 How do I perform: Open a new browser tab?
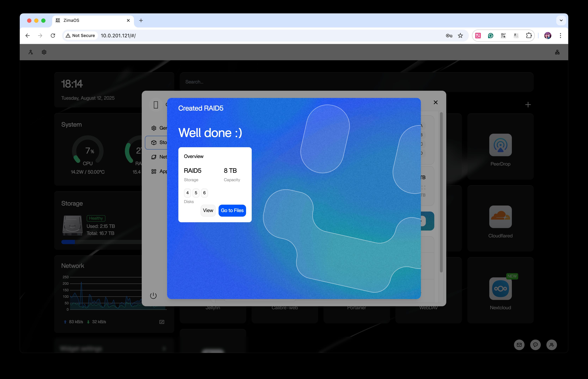click(141, 20)
